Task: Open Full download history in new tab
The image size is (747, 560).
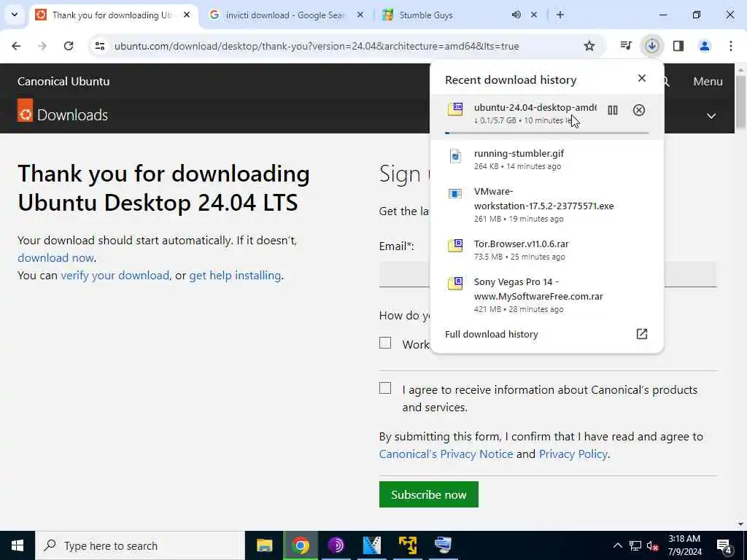Action: pos(642,334)
